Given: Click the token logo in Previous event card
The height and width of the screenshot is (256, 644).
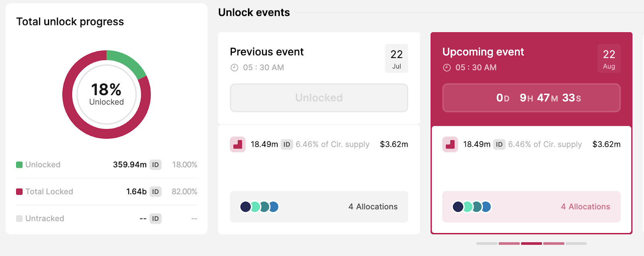Looking at the screenshot, I should tap(238, 144).
